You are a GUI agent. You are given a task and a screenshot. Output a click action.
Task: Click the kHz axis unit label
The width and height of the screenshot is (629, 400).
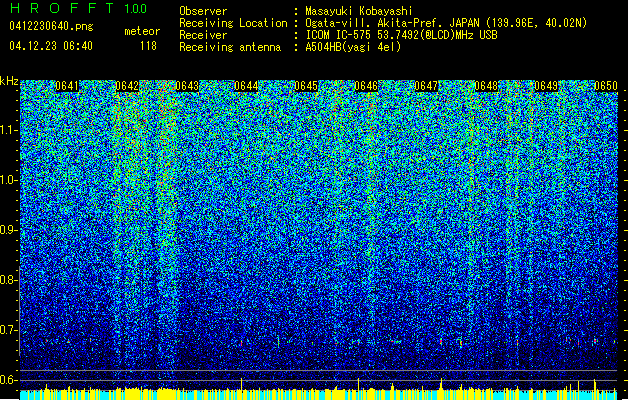[9, 81]
